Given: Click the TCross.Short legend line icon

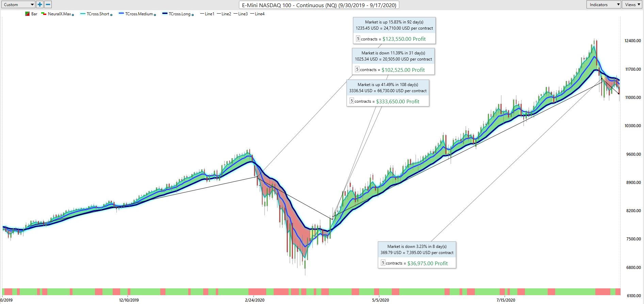Looking at the screenshot, I should click(83, 14).
